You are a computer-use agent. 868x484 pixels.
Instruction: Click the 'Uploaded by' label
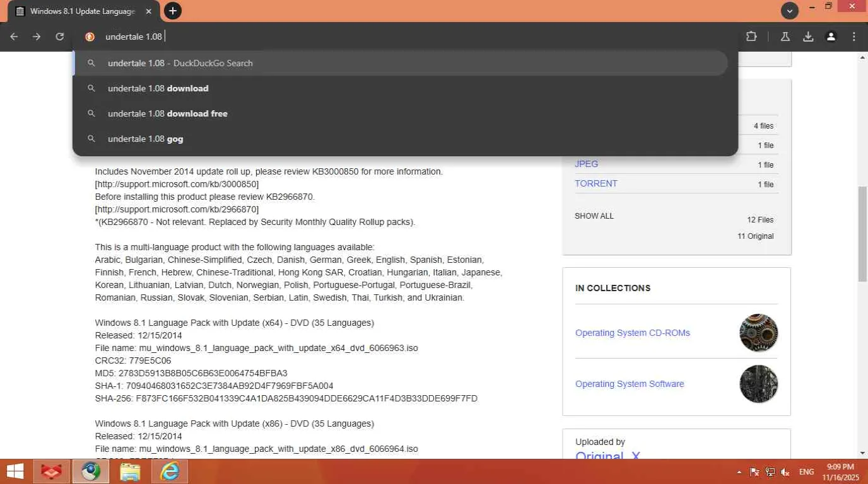[x=600, y=442]
